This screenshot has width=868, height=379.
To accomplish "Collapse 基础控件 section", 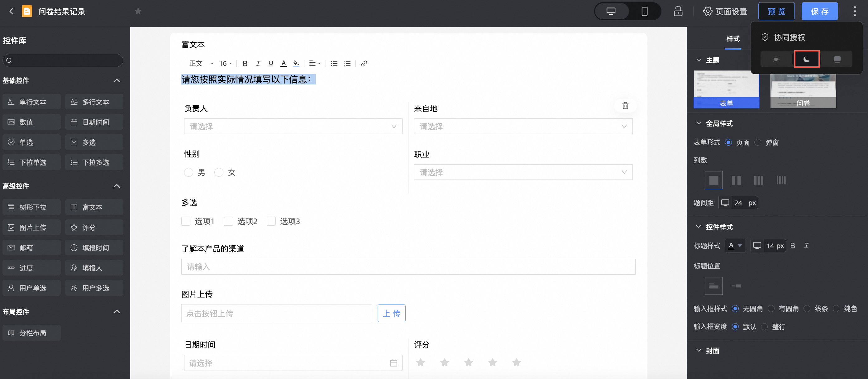I will point(117,80).
